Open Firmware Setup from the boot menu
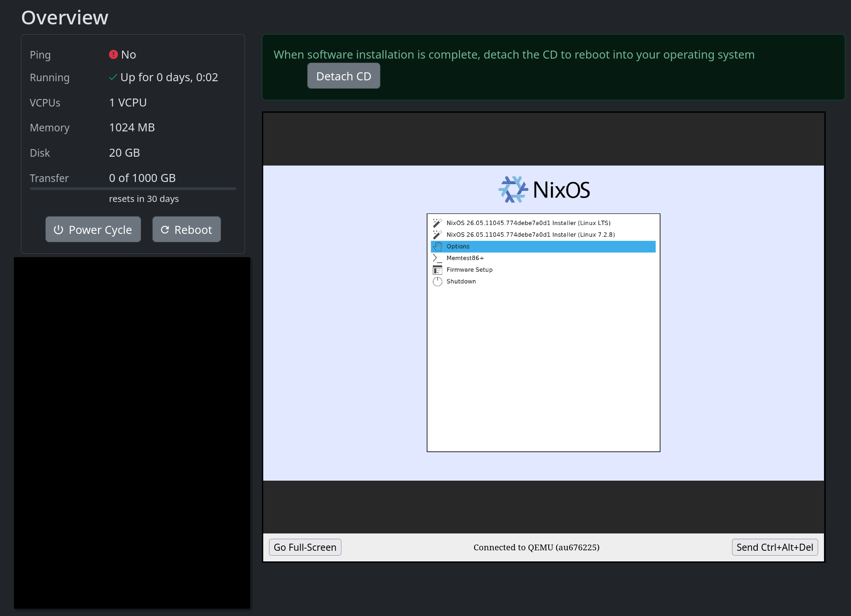This screenshot has height=616, width=851. point(543,270)
